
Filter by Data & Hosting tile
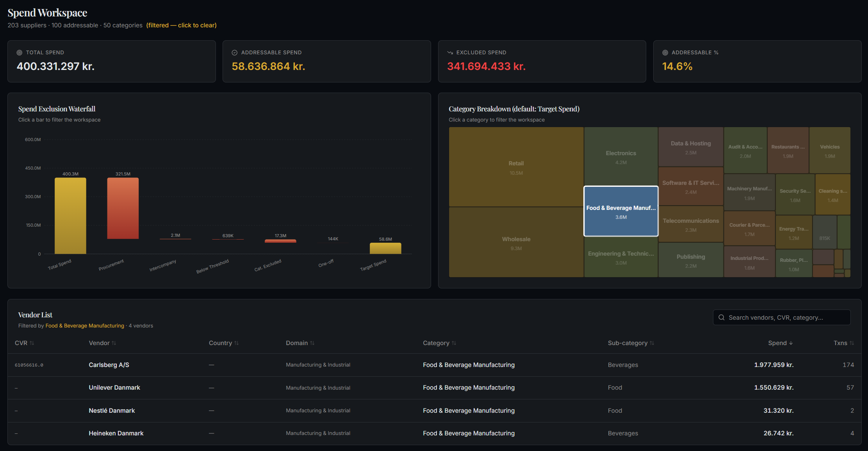(691, 147)
